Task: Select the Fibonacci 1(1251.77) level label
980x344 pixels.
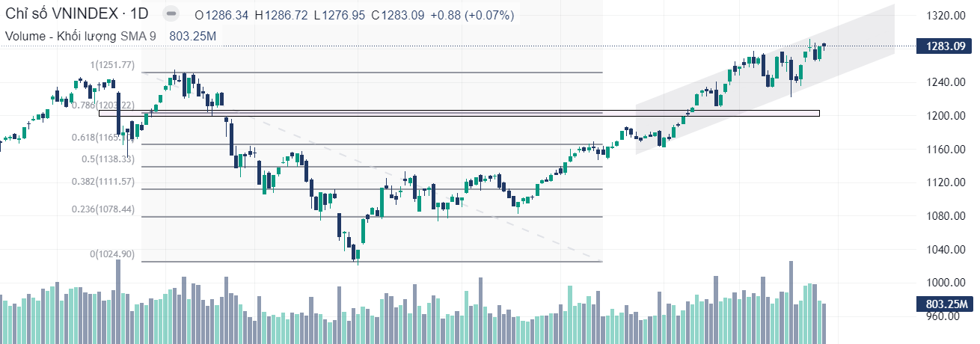Action: coord(112,65)
